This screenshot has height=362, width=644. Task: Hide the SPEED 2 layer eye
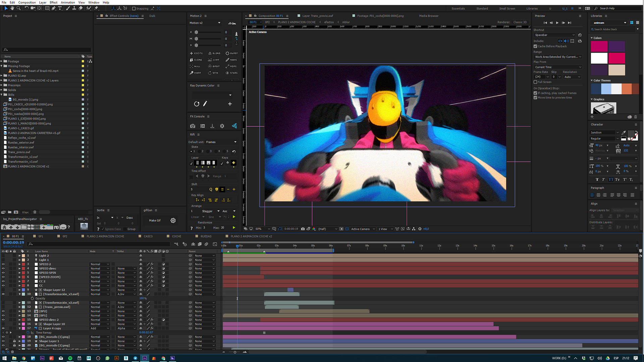pos(3,264)
